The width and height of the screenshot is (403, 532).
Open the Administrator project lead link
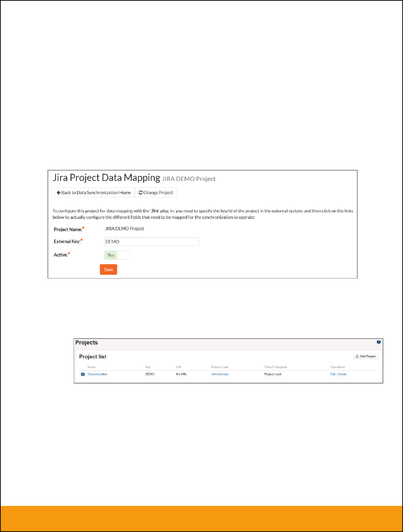[x=220, y=374]
